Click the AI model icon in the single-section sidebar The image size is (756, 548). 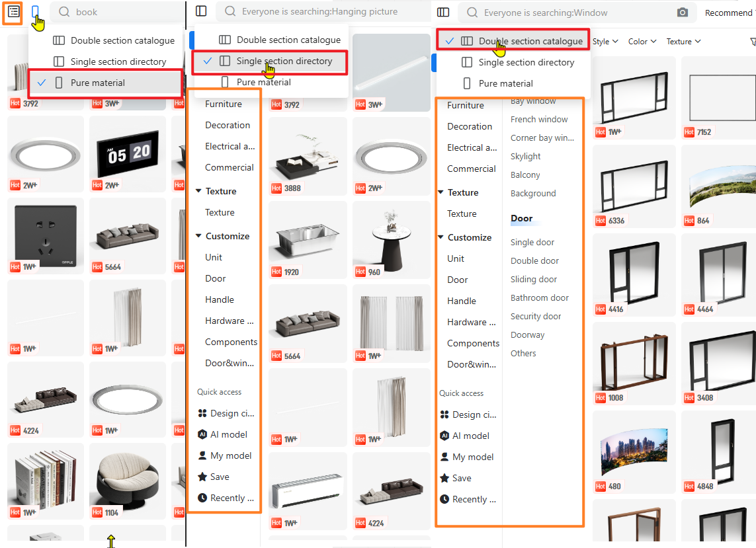202,434
